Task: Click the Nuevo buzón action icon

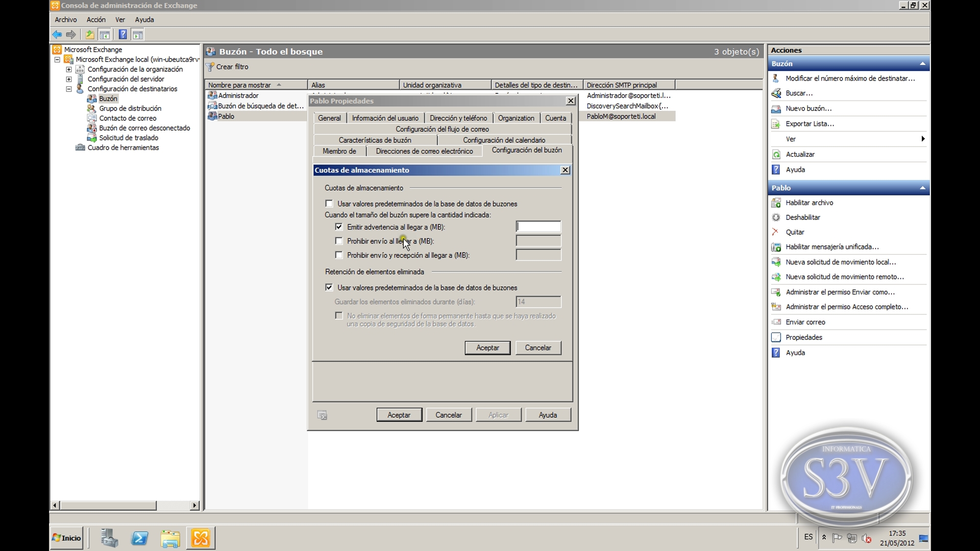Action: click(x=776, y=109)
